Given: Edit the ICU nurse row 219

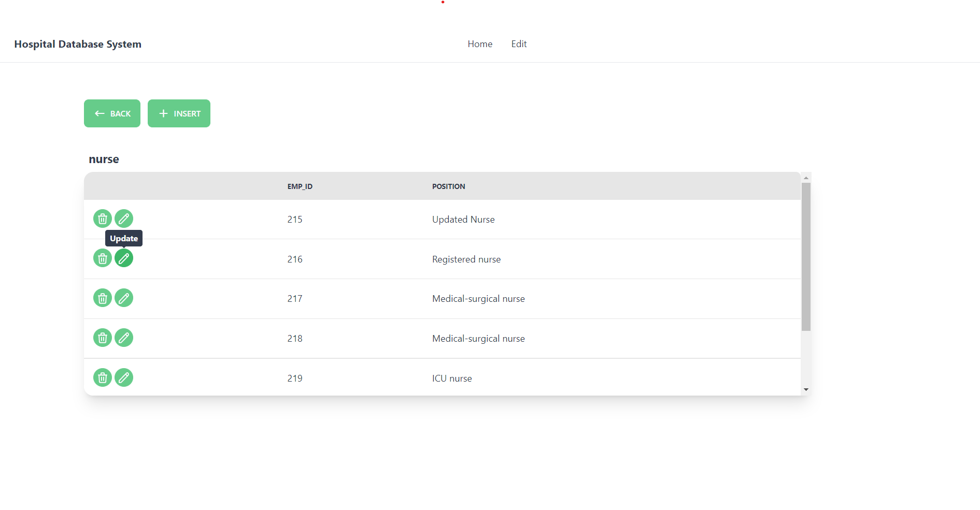Looking at the screenshot, I should click(x=124, y=377).
